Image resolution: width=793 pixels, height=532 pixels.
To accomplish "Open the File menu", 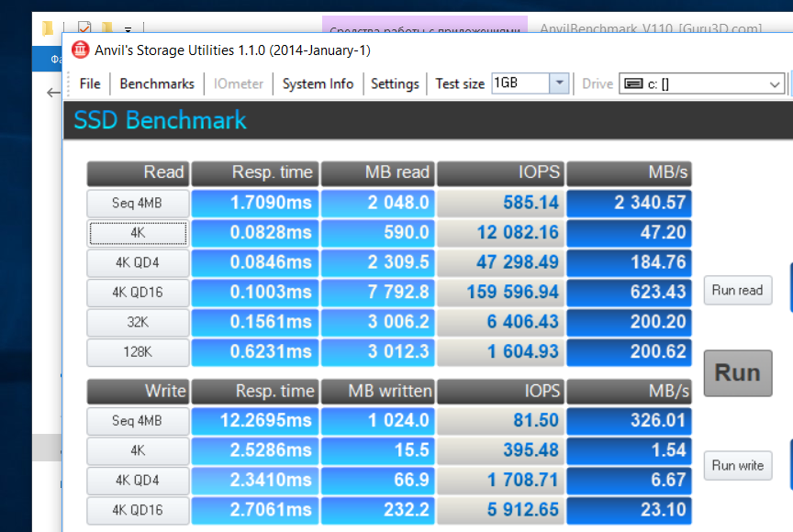I will (x=90, y=83).
